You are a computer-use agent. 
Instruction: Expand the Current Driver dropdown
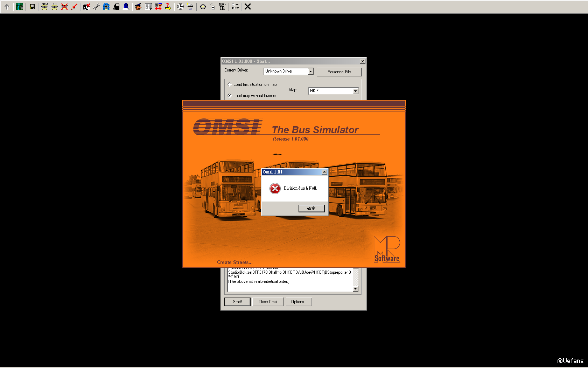(310, 71)
